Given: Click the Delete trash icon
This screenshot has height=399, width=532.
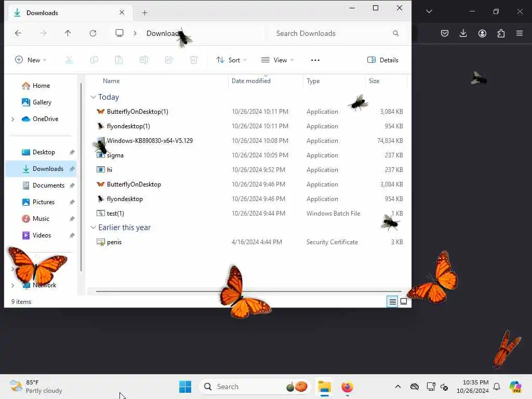Looking at the screenshot, I should point(194,60).
